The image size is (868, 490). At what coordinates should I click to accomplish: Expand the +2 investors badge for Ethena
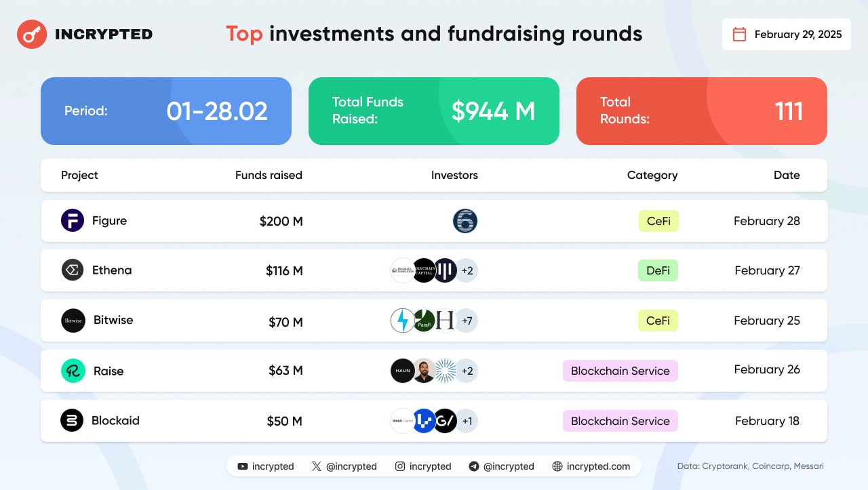467,270
